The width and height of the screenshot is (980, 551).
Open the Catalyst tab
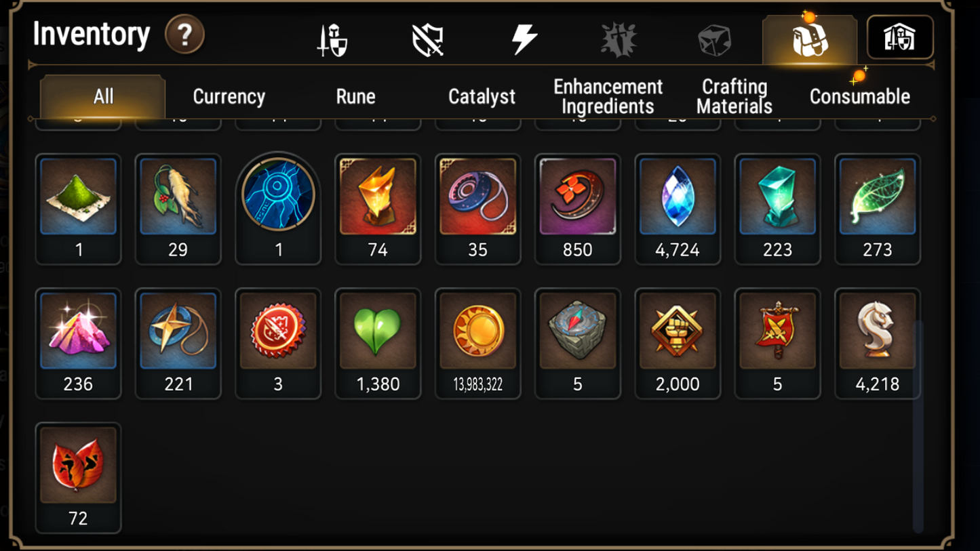(482, 97)
